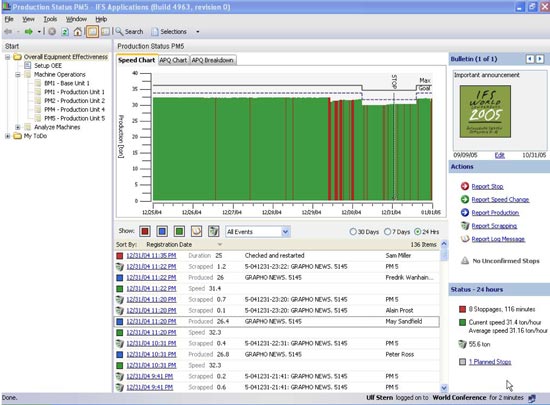550x405 pixels.
Task: Toggle the green speed filter button
Action: tap(179, 231)
